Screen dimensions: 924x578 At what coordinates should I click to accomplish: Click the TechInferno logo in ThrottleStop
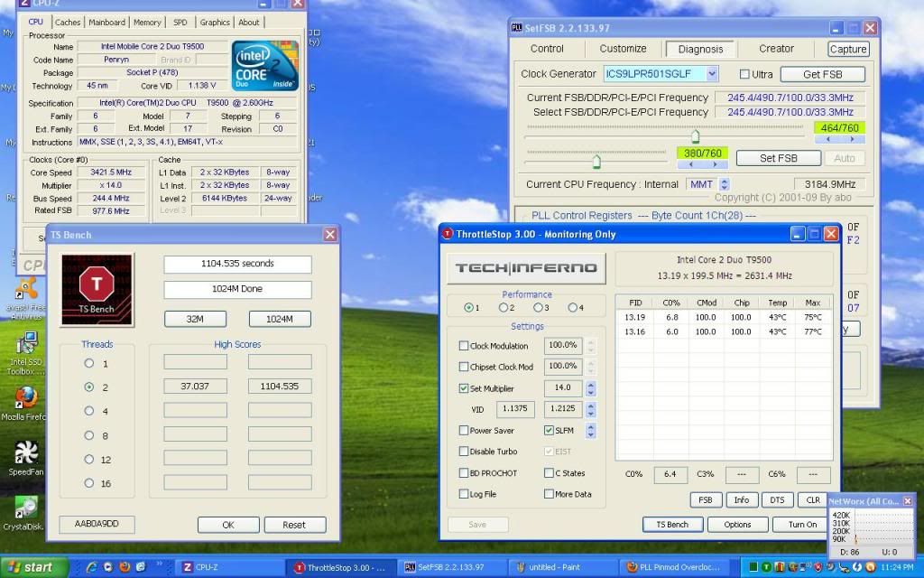(526, 268)
